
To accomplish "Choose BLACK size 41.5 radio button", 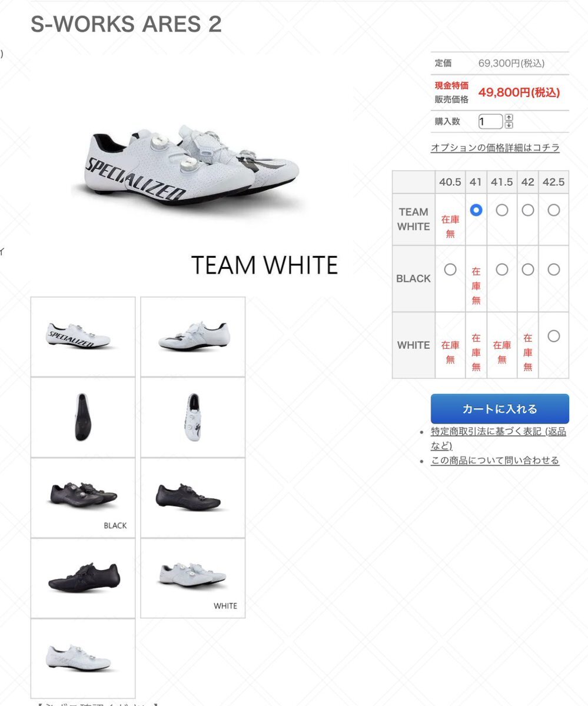I will (502, 269).
